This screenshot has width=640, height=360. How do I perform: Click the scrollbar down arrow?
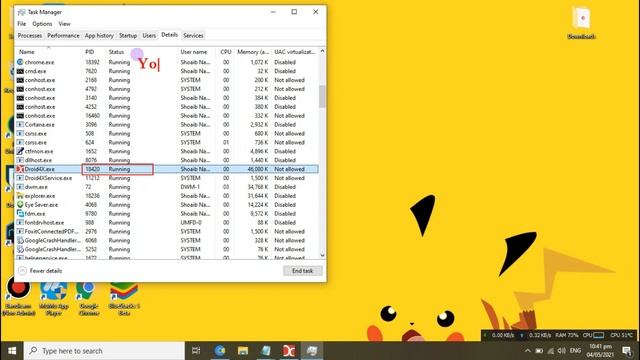pyautogui.click(x=322, y=256)
